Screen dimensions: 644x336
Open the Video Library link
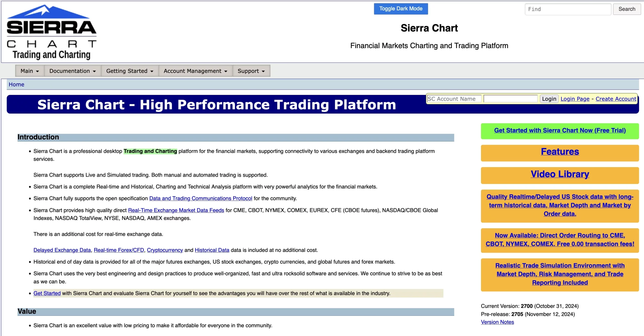[x=560, y=174]
